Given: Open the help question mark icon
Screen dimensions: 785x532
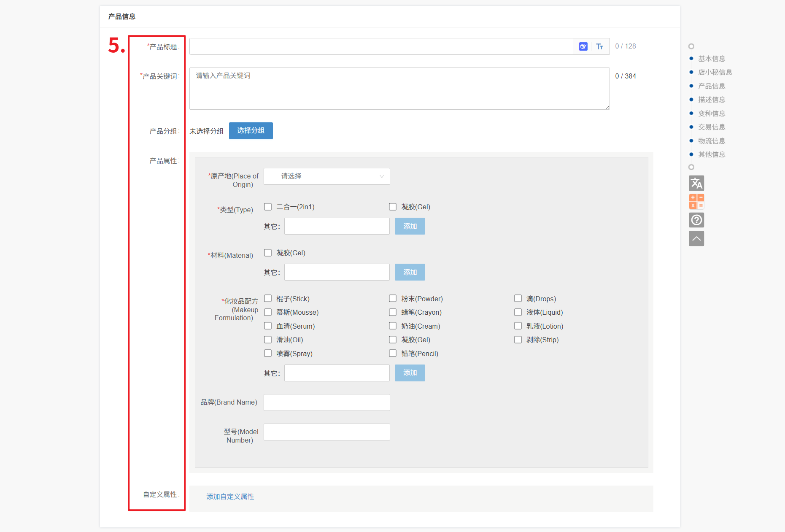Looking at the screenshot, I should (x=696, y=220).
